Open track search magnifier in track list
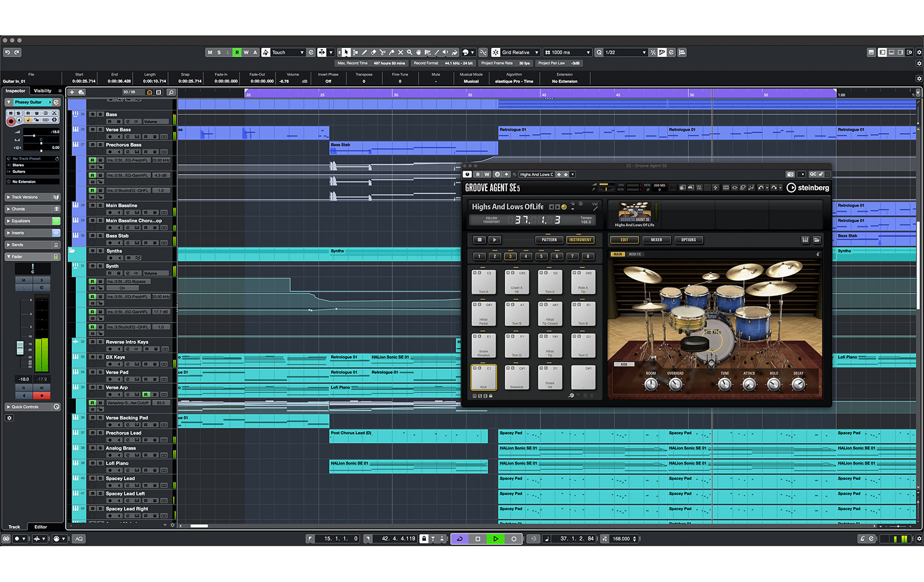This screenshot has width=924, height=582. pyautogui.click(x=171, y=92)
